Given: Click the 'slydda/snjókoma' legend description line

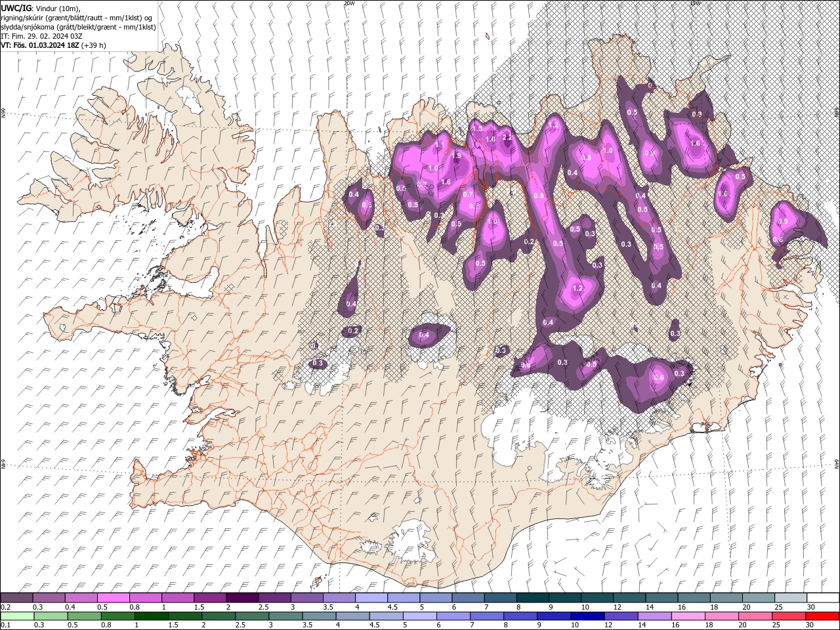Looking at the screenshot, I should coord(79,27).
